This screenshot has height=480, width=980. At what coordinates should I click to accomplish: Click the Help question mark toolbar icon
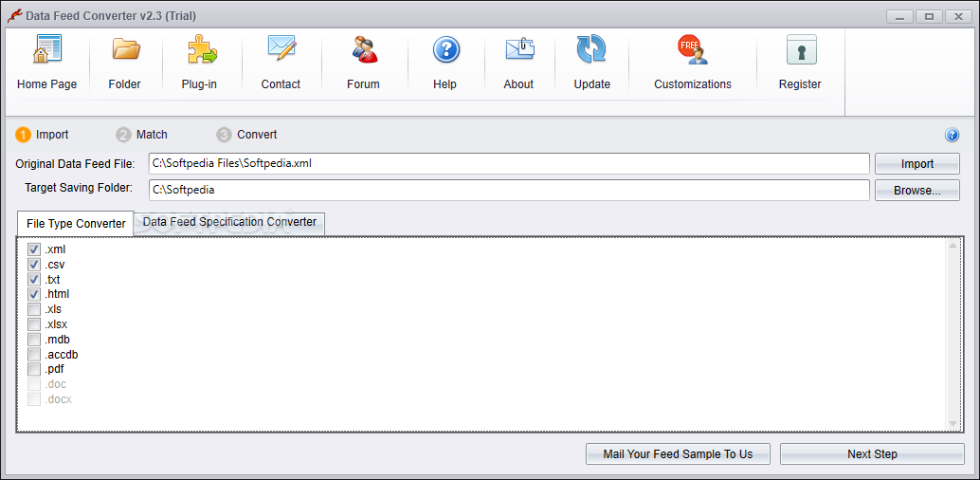coord(446,50)
